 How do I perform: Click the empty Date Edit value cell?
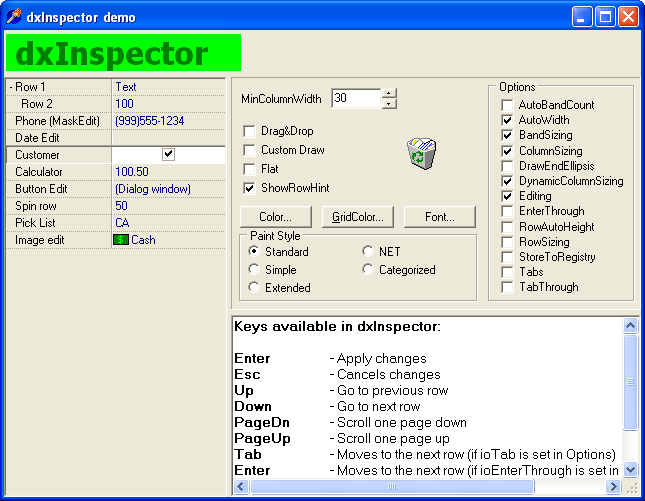[168, 138]
